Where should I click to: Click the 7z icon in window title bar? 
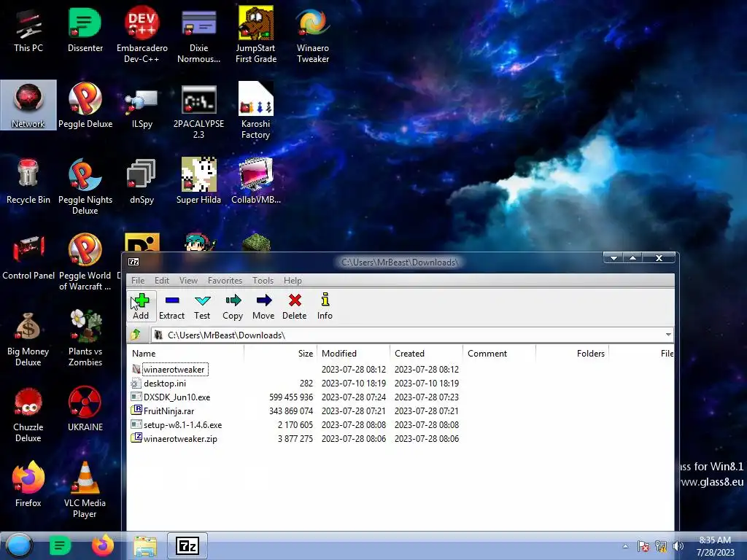(134, 262)
